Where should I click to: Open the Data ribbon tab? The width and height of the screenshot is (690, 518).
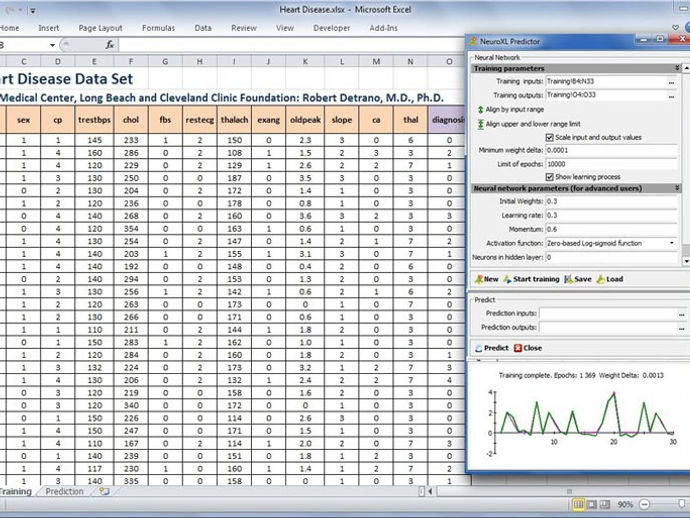[203, 28]
